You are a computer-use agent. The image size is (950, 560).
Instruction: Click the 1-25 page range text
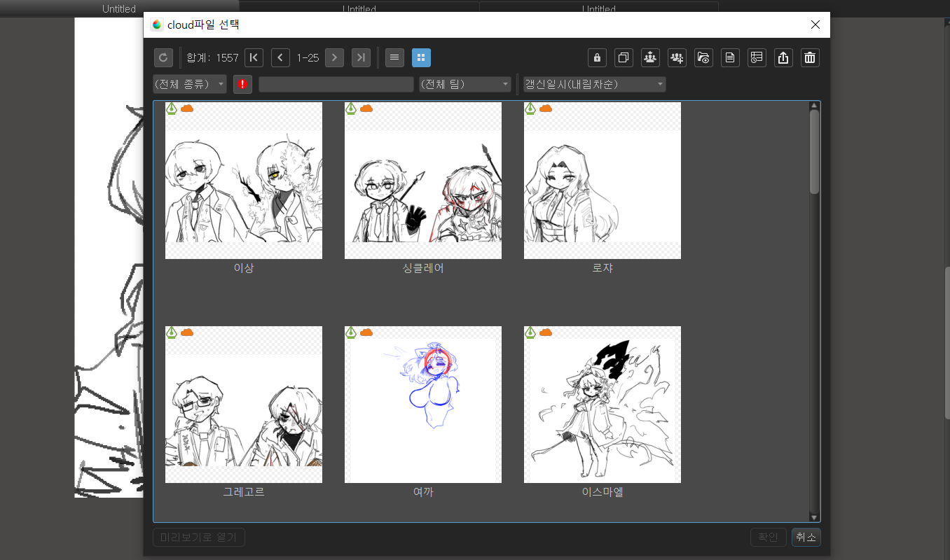tap(308, 58)
